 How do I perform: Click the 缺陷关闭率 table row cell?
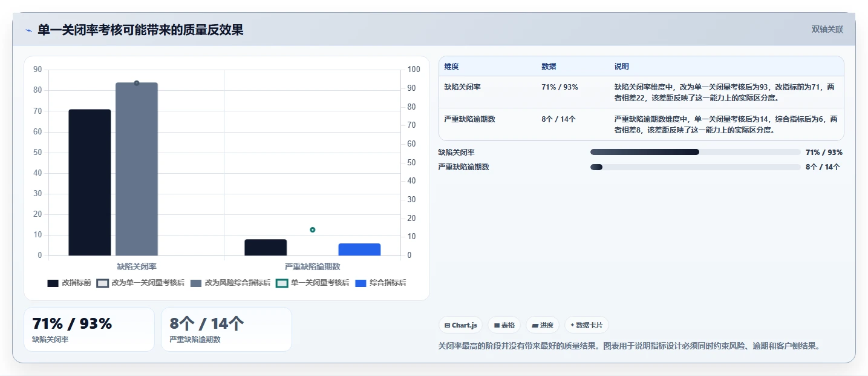[463, 87]
